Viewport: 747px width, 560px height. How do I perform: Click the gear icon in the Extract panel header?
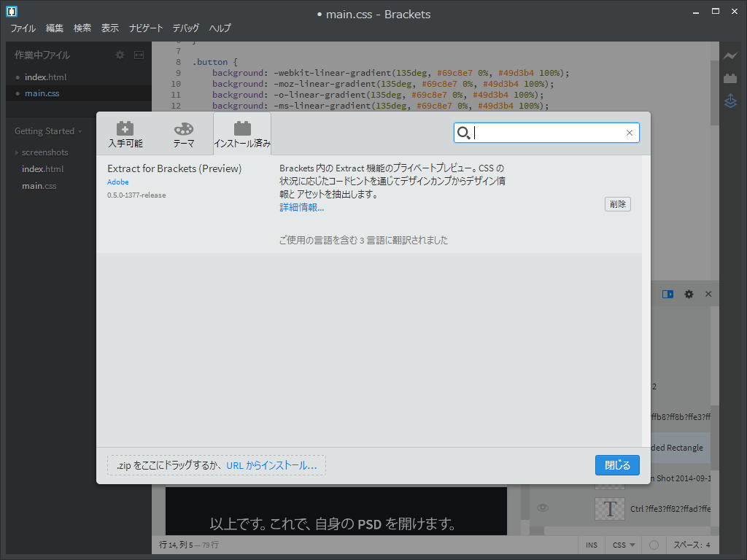tap(688, 294)
